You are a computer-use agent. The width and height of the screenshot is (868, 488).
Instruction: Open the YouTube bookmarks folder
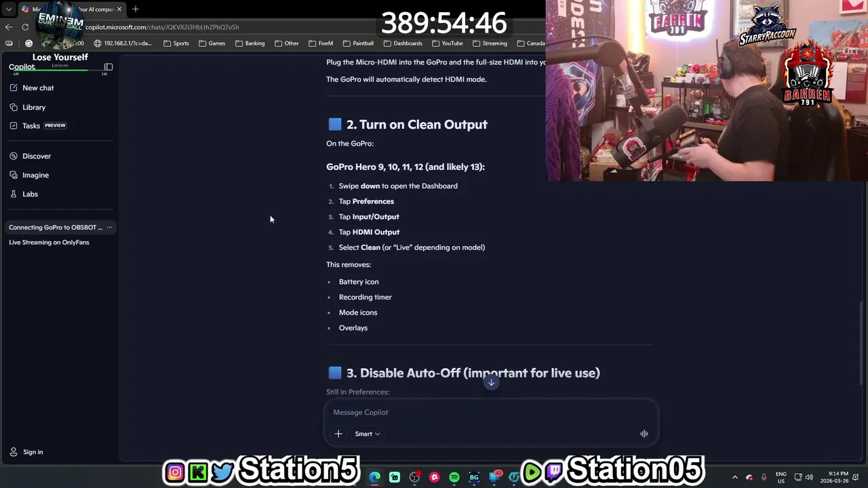447,43
